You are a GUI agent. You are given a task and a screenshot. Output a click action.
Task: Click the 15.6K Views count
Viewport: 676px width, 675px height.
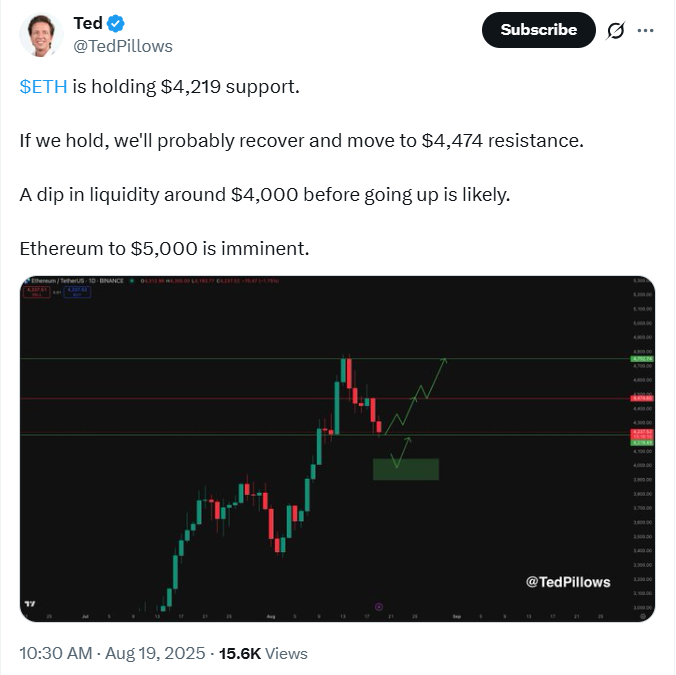pyautogui.click(x=263, y=653)
